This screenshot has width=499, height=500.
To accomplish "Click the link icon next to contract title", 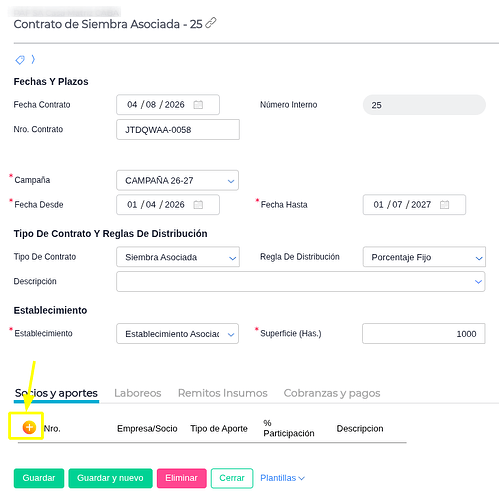I will [211, 23].
